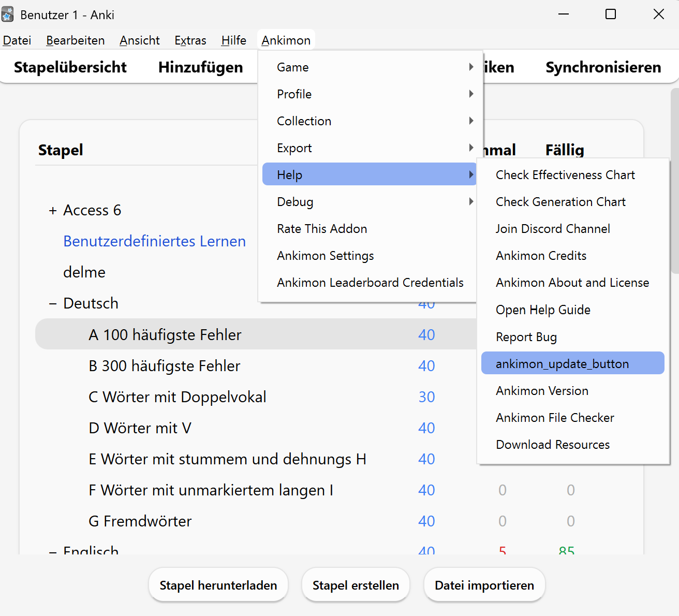Select Join Discord Channel
The image size is (679, 616).
pyautogui.click(x=573, y=229)
